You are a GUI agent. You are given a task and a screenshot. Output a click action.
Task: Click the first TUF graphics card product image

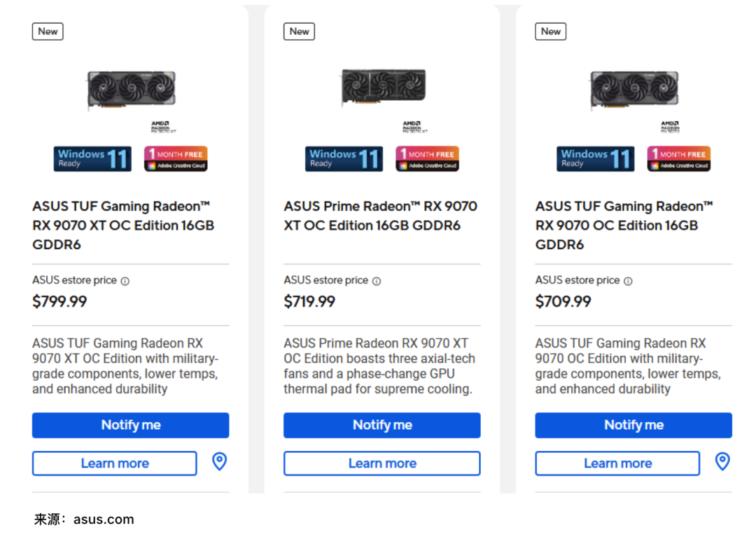point(131,89)
